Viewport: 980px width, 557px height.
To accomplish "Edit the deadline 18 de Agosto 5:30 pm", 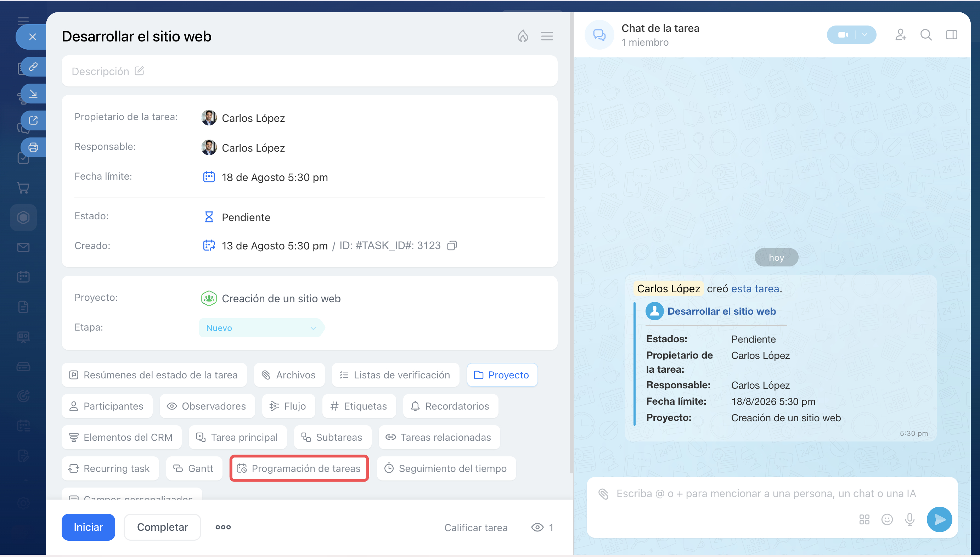I will [275, 177].
